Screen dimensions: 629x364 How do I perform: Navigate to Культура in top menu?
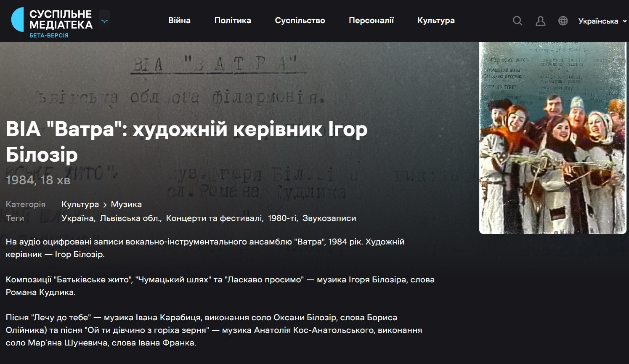(436, 21)
